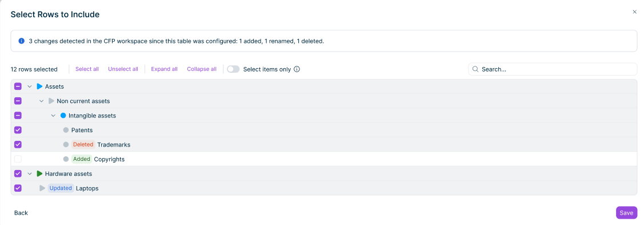Click the Updated badge on Laptops
Image resolution: width=644 pixels, height=225 pixels.
61,188
